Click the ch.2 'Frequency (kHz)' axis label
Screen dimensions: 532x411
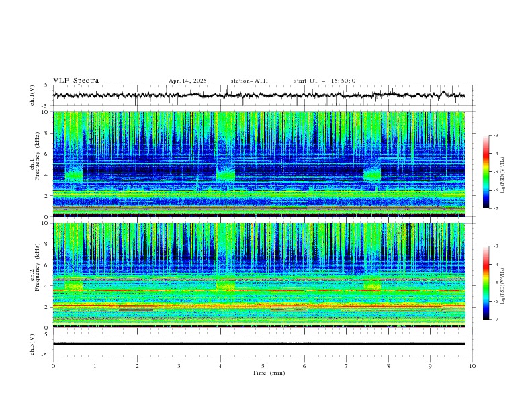38,267
